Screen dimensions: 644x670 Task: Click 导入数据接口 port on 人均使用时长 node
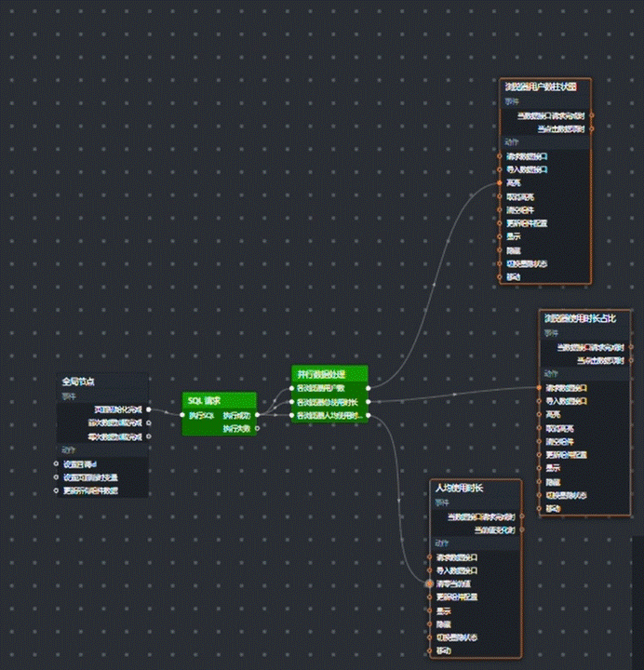pyautogui.click(x=429, y=570)
